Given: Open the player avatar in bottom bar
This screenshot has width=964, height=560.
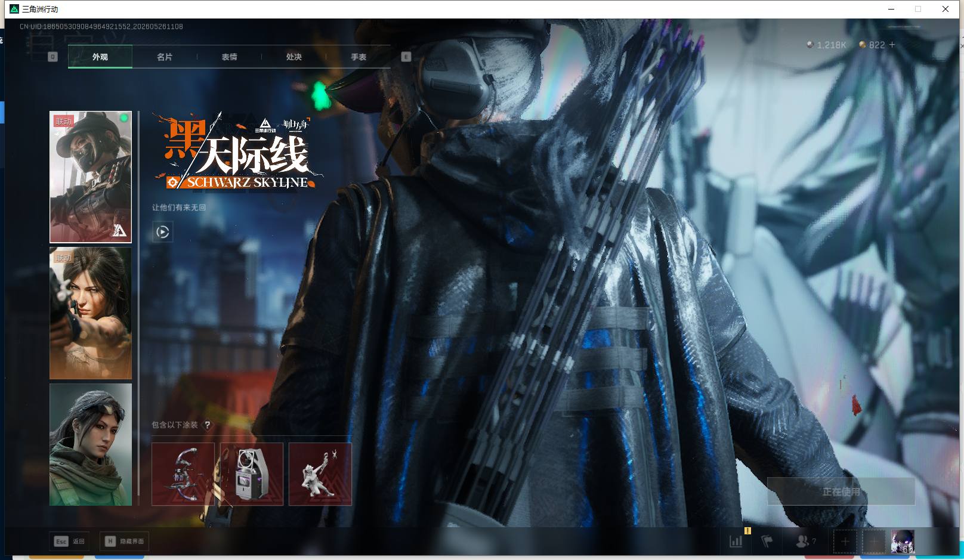Looking at the screenshot, I should pyautogui.click(x=903, y=542).
